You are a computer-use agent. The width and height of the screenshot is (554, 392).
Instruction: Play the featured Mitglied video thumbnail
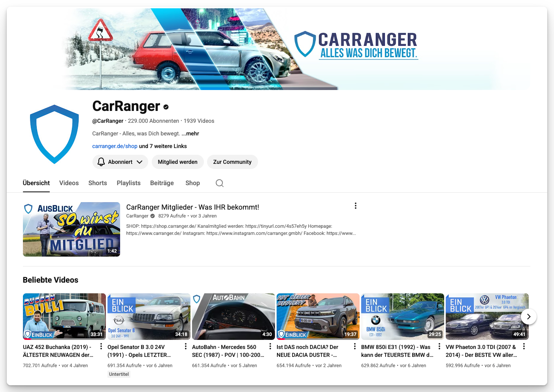72,229
